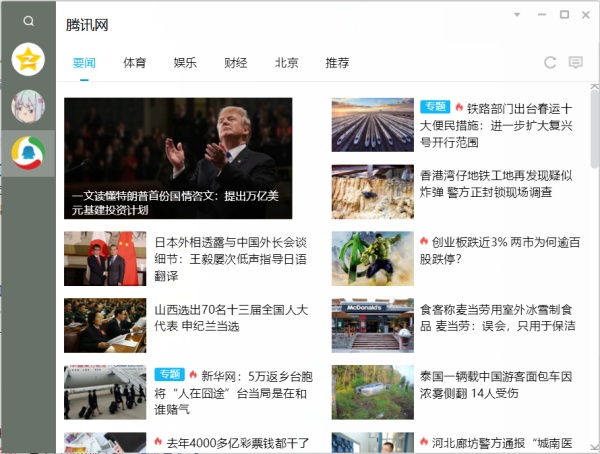Go to the 推荐 tab
The image size is (600, 454).
click(337, 63)
